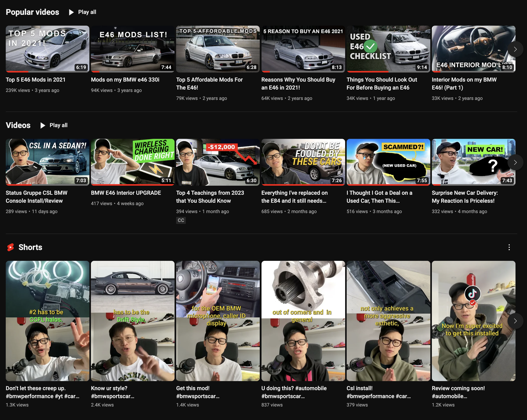
Task: Play the E46 INTERIOR MOD LIST thumbnail
Action: [x=473, y=49]
